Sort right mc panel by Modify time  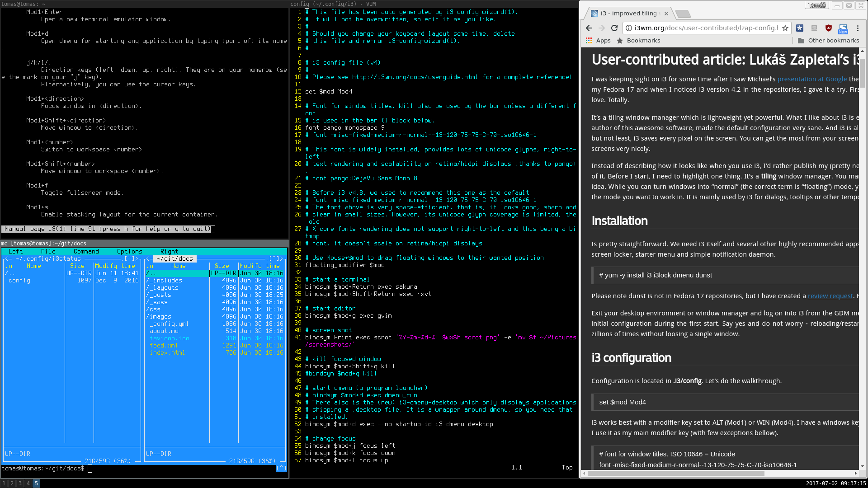260,266
